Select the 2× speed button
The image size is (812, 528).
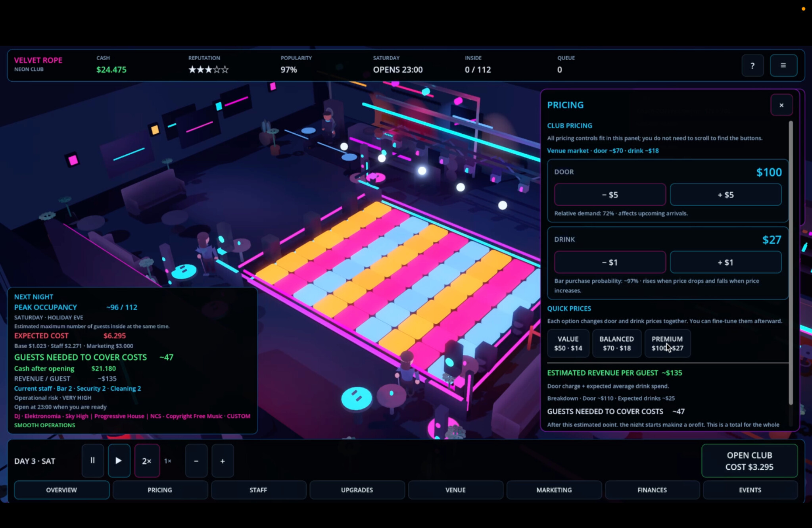point(147,461)
